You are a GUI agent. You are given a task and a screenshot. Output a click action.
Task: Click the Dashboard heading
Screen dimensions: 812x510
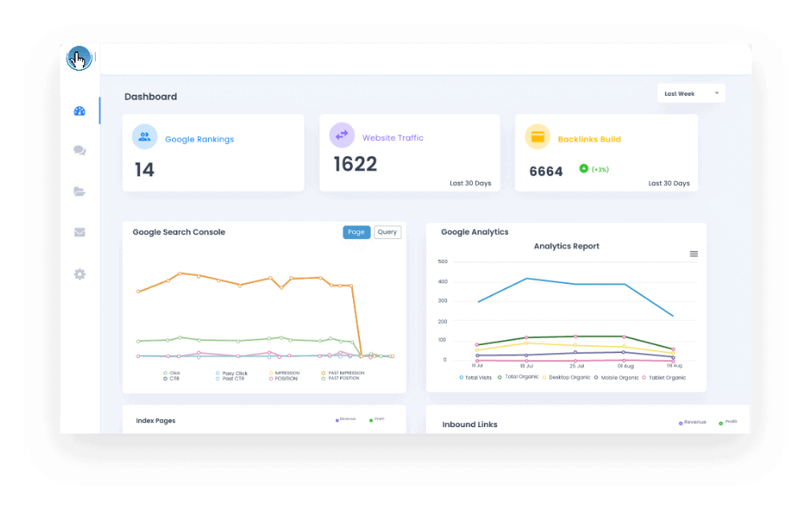[x=150, y=97]
